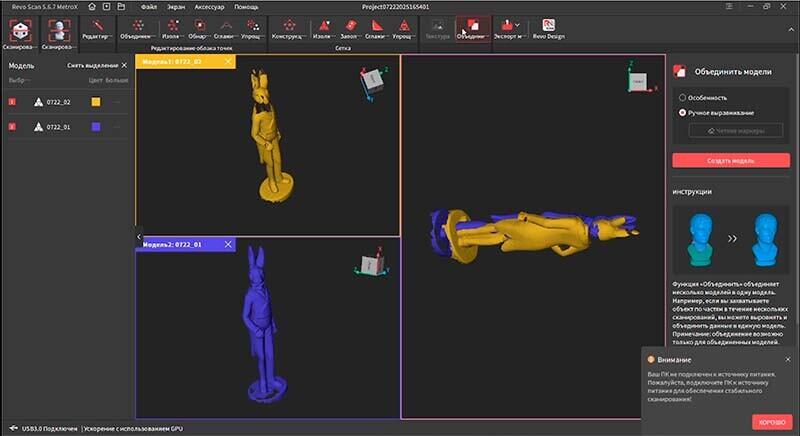Open more options for model 0722_01
The image size is (800, 436).
(x=117, y=126)
